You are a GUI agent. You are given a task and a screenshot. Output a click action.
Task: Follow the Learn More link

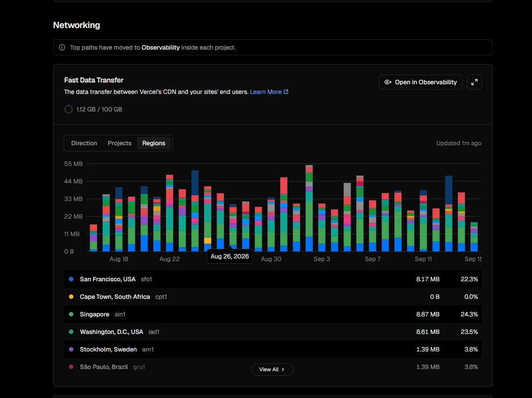(269, 92)
